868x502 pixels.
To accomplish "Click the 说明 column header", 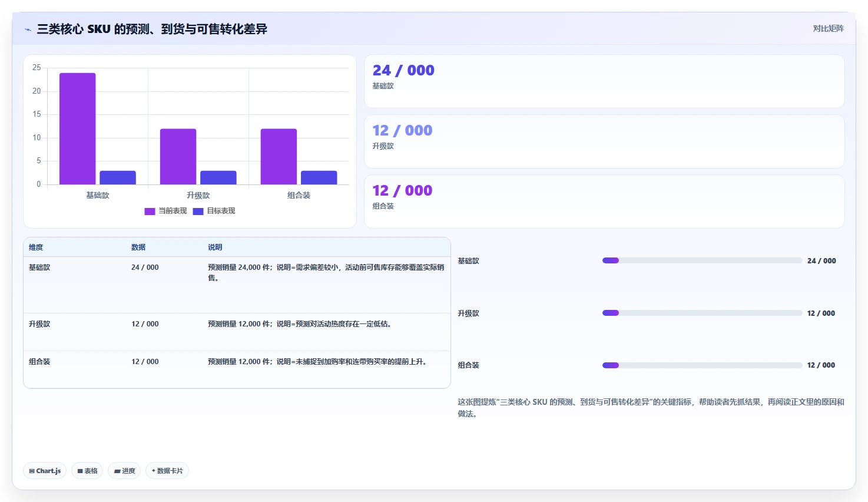I will click(x=215, y=247).
